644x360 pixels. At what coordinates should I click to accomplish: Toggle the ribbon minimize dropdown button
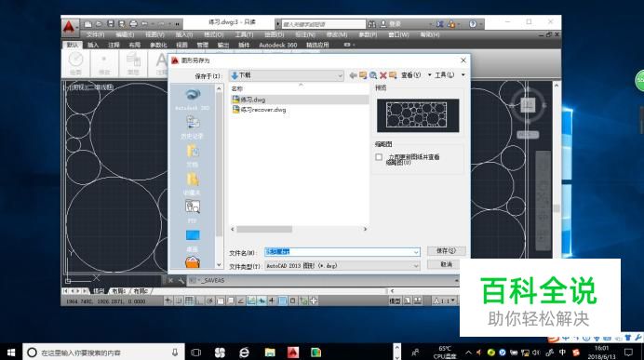click(x=350, y=45)
